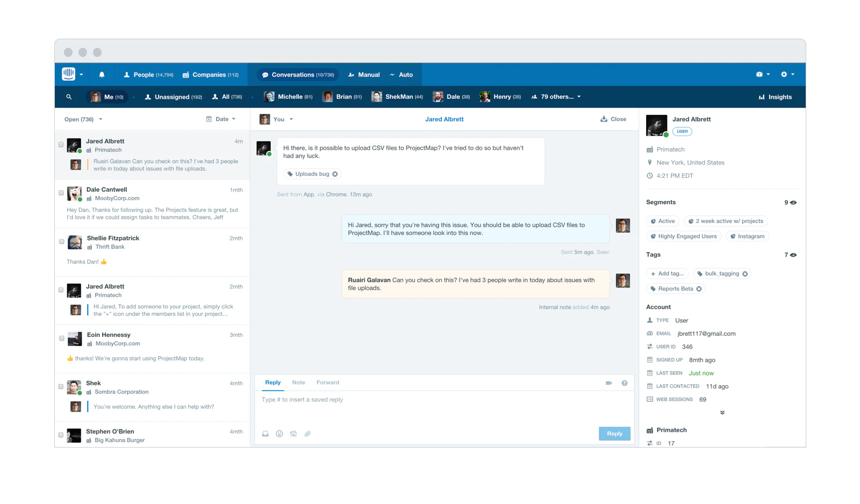Remove the Reports Beta tag

click(x=699, y=289)
